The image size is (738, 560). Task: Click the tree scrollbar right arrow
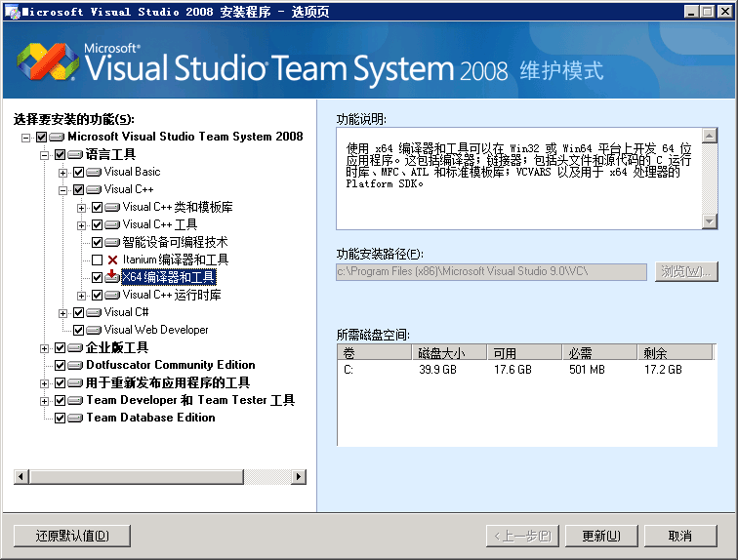point(299,477)
